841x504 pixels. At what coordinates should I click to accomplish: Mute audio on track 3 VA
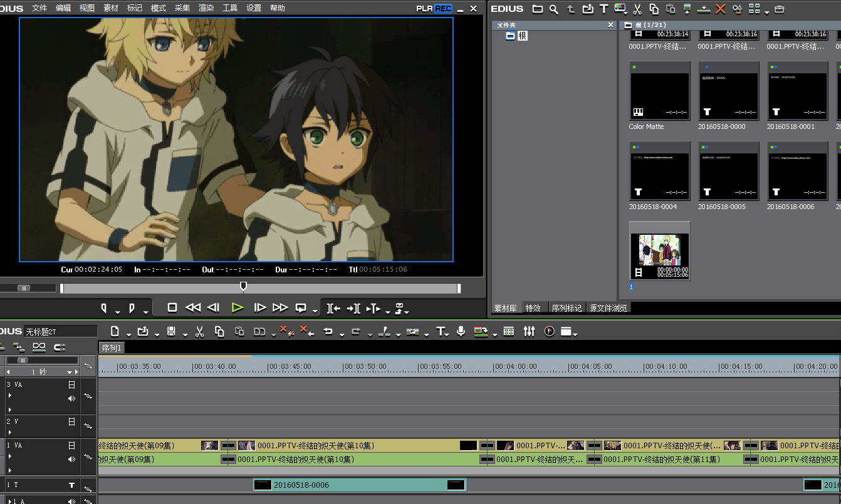tap(71, 398)
